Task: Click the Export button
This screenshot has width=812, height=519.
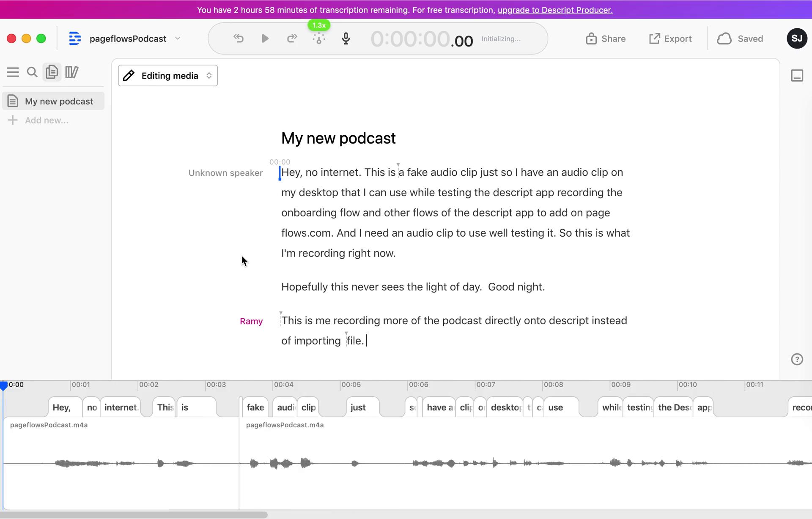Action: click(x=670, y=38)
